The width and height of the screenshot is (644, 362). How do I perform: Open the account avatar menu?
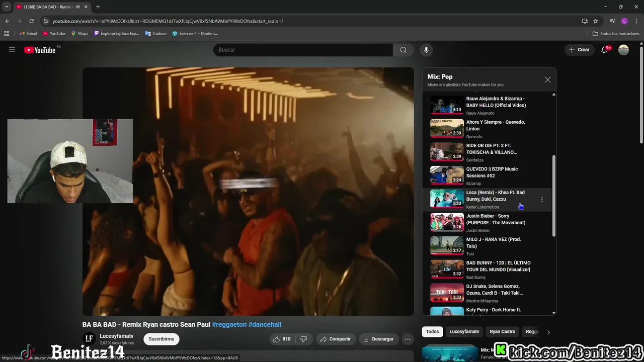coord(623,50)
